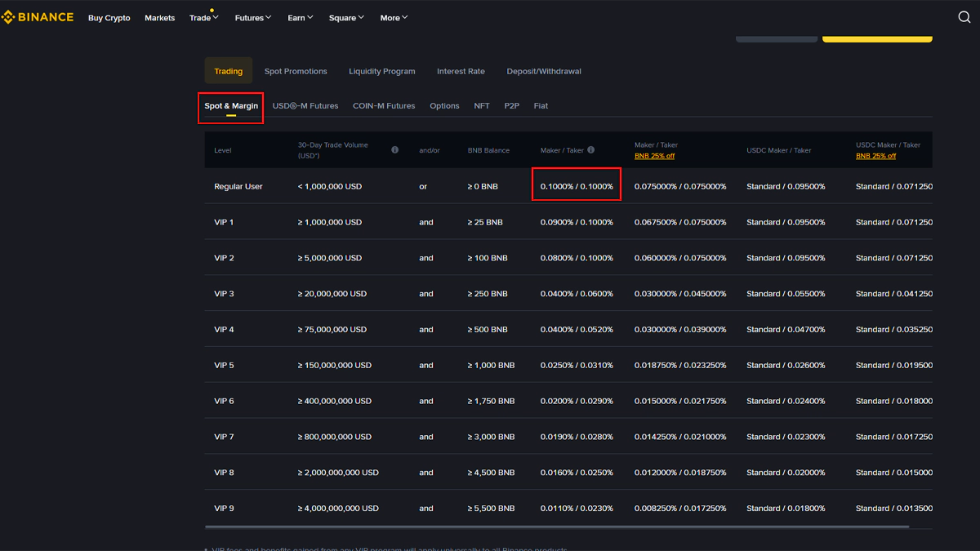Click the Binance logo in header
980x551 pixels.
click(38, 17)
